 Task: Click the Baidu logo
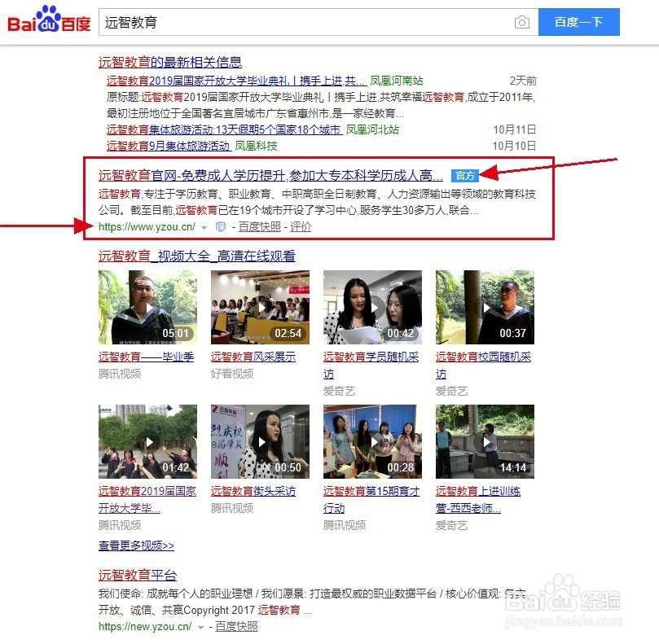click(46, 21)
